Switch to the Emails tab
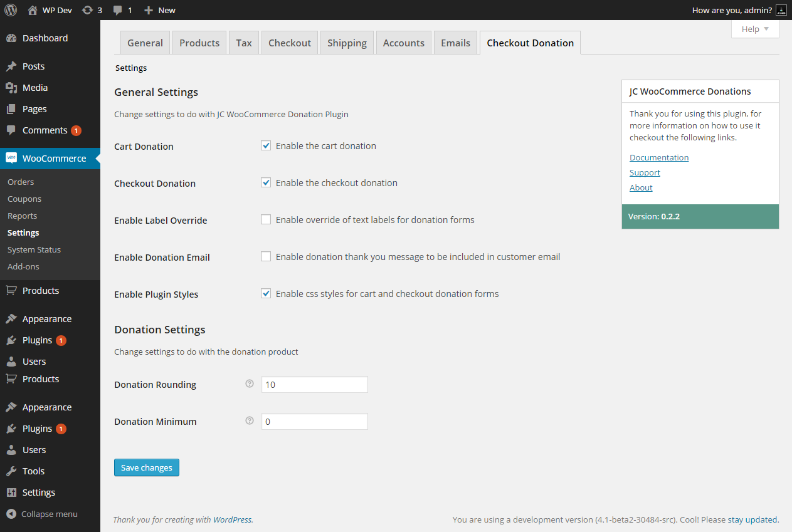The height and width of the screenshot is (532, 792). coord(455,43)
